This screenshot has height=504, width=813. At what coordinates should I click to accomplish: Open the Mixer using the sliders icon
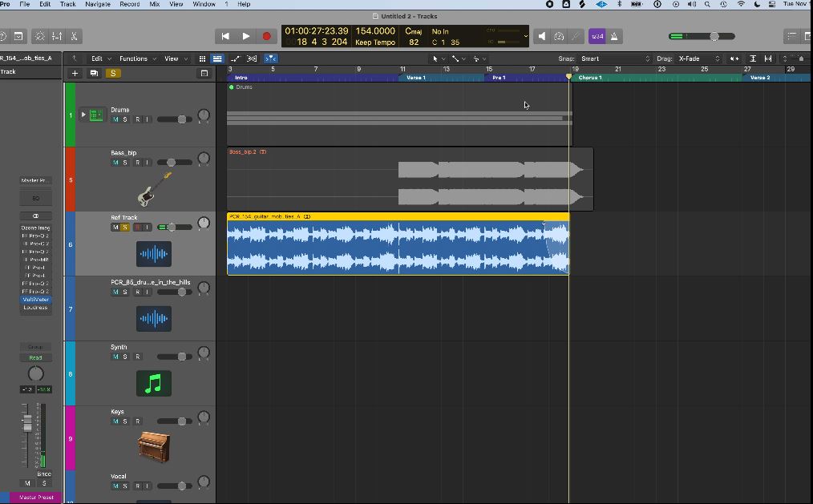click(x=57, y=36)
